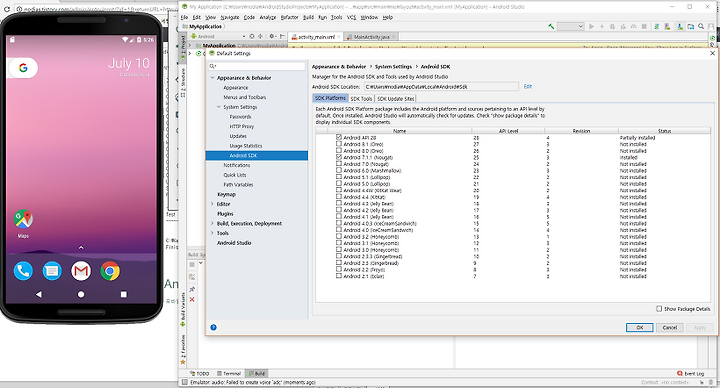Click the red X icon in Build panel

pyautogui.click(x=192, y=299)
